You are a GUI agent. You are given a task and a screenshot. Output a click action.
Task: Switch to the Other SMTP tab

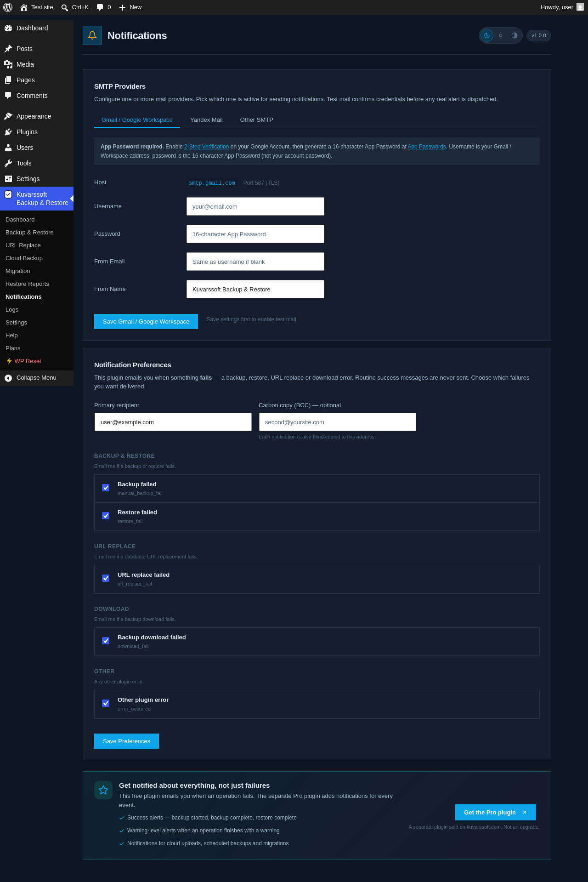click(x=256, y=120)
